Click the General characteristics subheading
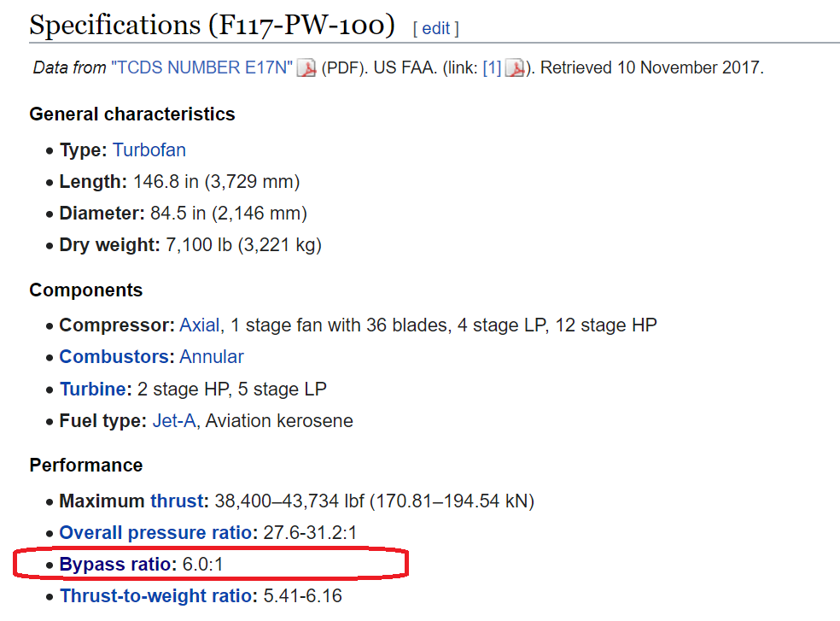The image size is (840, 621). 132,114
